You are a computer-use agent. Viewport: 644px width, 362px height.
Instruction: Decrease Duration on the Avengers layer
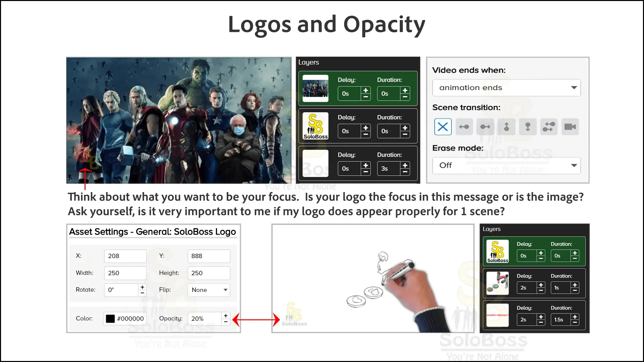pyautogui.click(x=405, y=97)
